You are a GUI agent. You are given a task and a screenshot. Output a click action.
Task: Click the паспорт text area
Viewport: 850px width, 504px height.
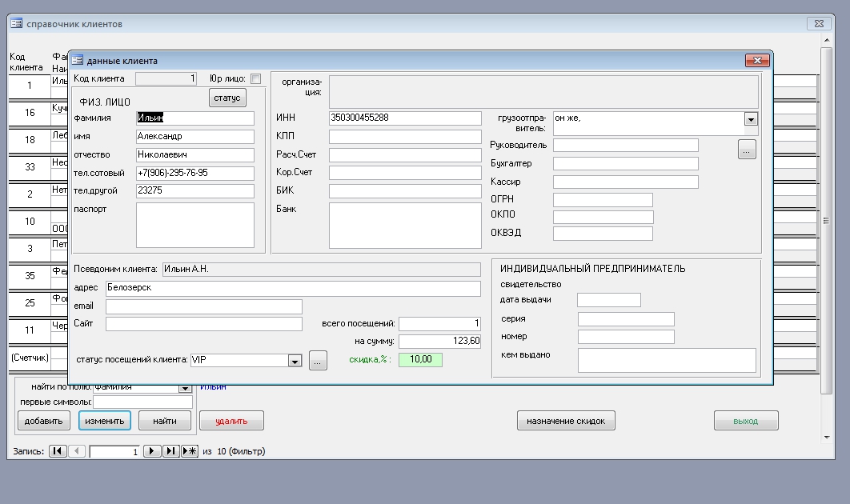click(195, 225)
